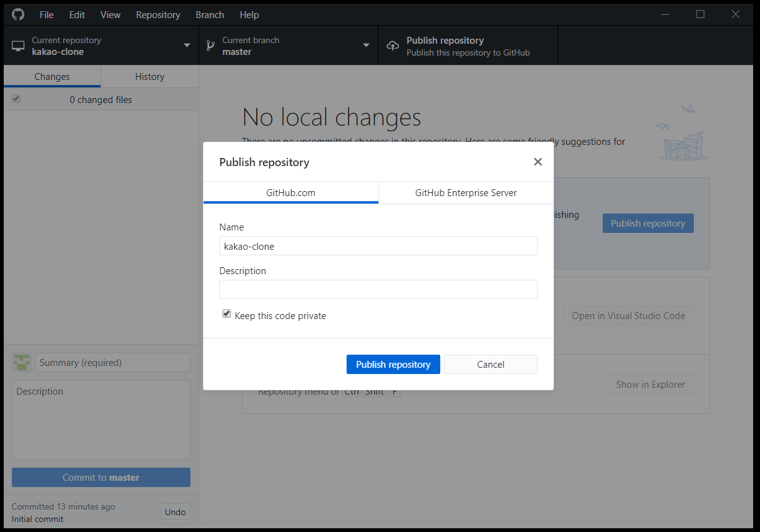
Task: Click the cloud upload Publish repository icon
Action: point(393,46)
